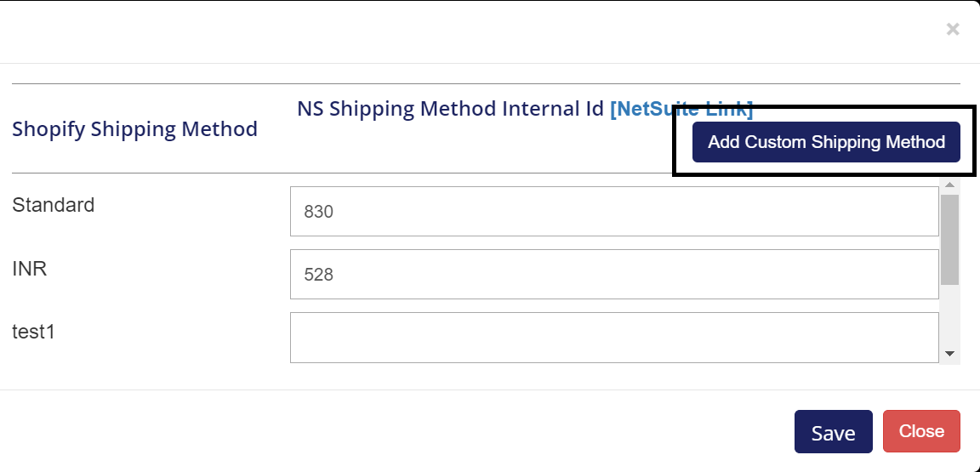980x472 pixels.
Task: Click the Standard shipping method label
Action: tap(54, 205)
